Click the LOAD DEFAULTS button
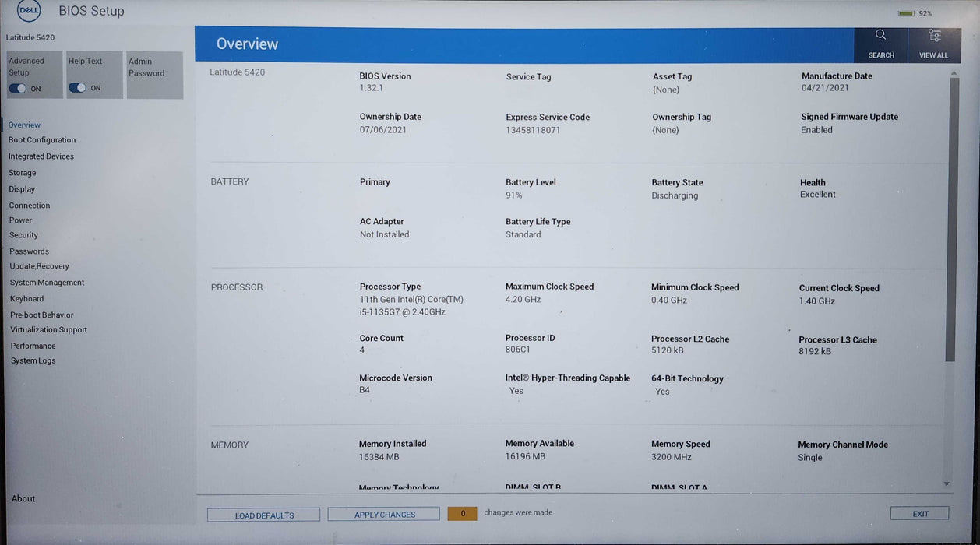 click(263, 515)
